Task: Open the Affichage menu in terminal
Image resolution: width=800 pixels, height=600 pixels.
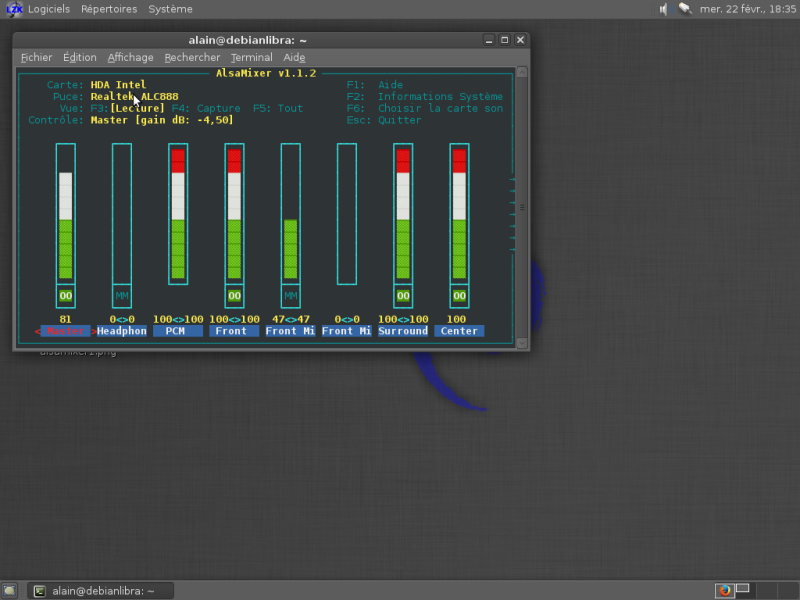Action: click(x=130, y=58)
